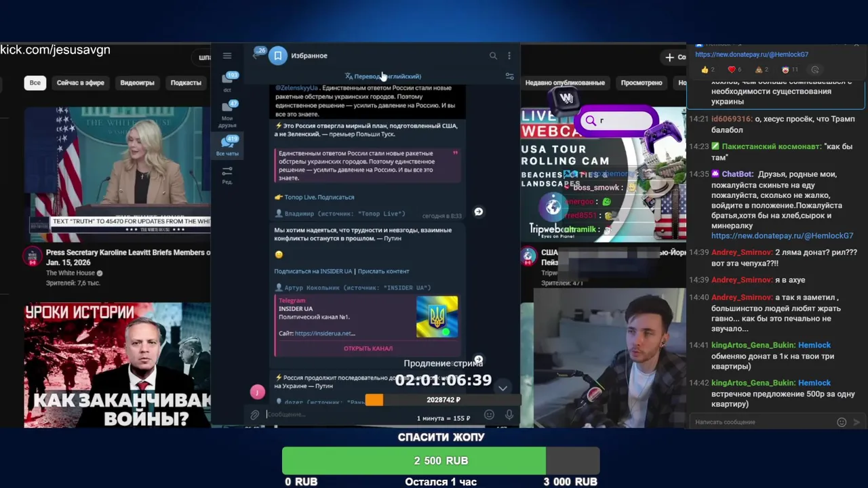The image size is (868, 488).
Task: Open the three-dot chat options menu
Action: point(509,56)
